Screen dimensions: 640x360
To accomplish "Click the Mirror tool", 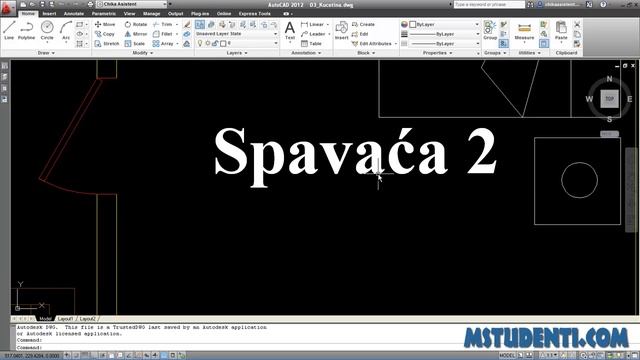I will 136,34.
